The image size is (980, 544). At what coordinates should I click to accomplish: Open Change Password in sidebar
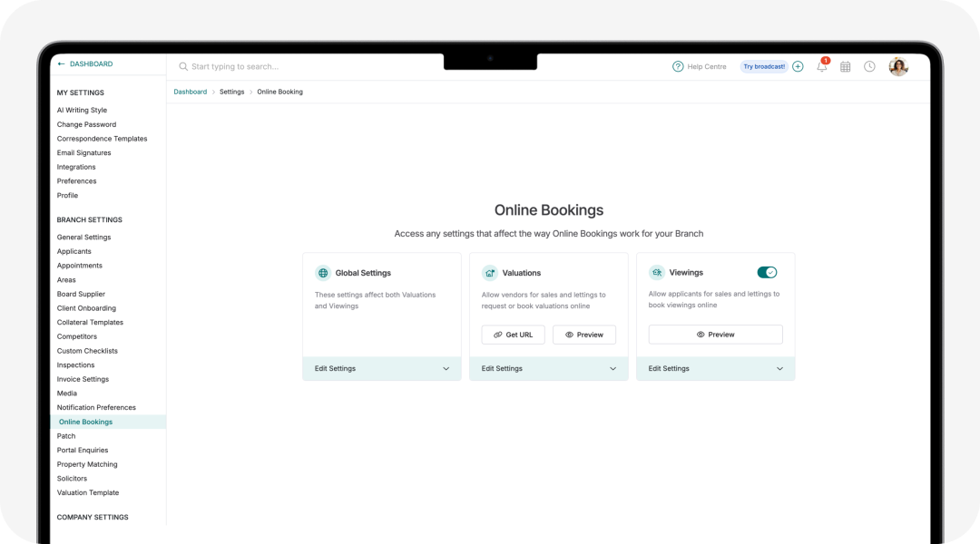tap(86, 124)
